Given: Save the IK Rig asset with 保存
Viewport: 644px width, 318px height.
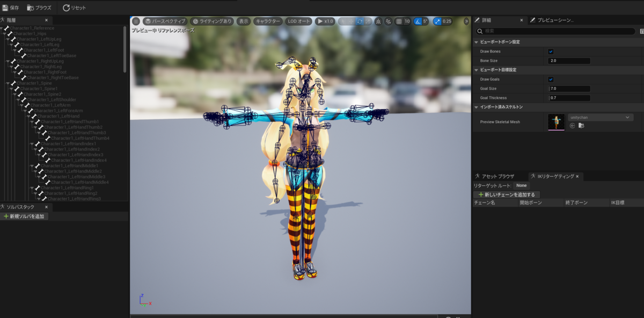Looking at the screenshot, I should [x=10, y=8].
